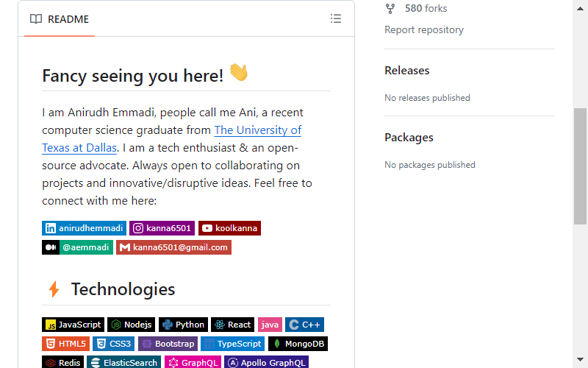Viewport: 588px width, 368px height.
Task: Open the Instagram kanna6501 badge
Action: point(162,228)
